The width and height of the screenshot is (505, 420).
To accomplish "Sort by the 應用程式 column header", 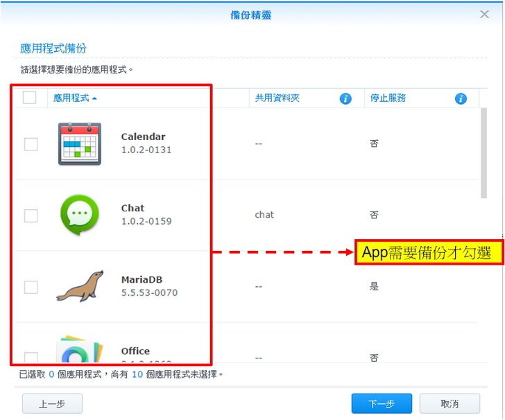I will click(x=75, y=98).
